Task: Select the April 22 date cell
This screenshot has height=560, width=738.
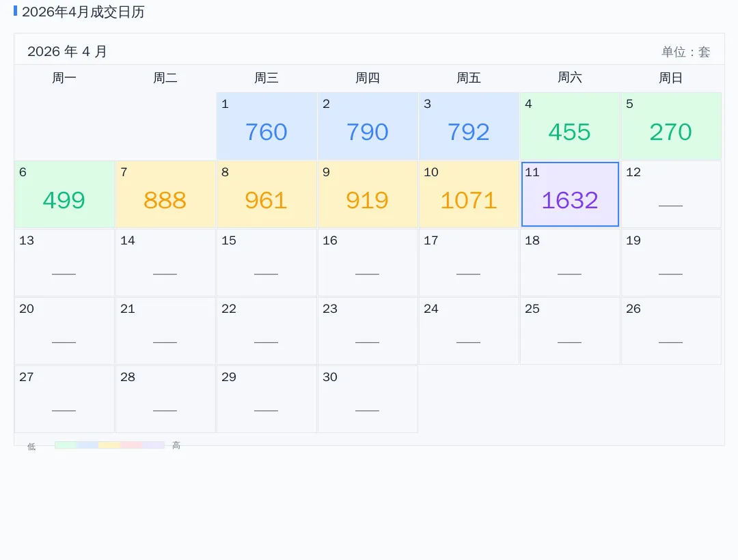Action: pos(266,331)
